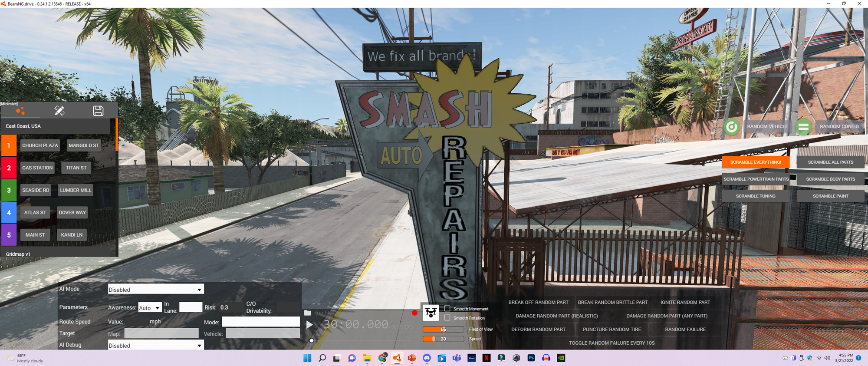Click the green Random Vehicle circle icon
Screen dimensions: 868x366
point(731,127)
